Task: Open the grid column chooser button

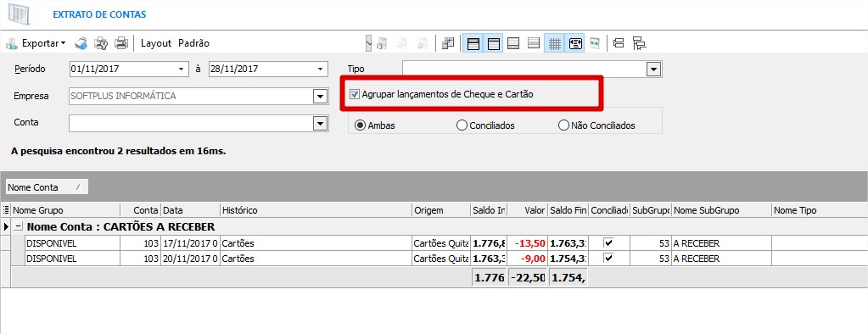Action: pyautogui.click(x=6, y=210)
